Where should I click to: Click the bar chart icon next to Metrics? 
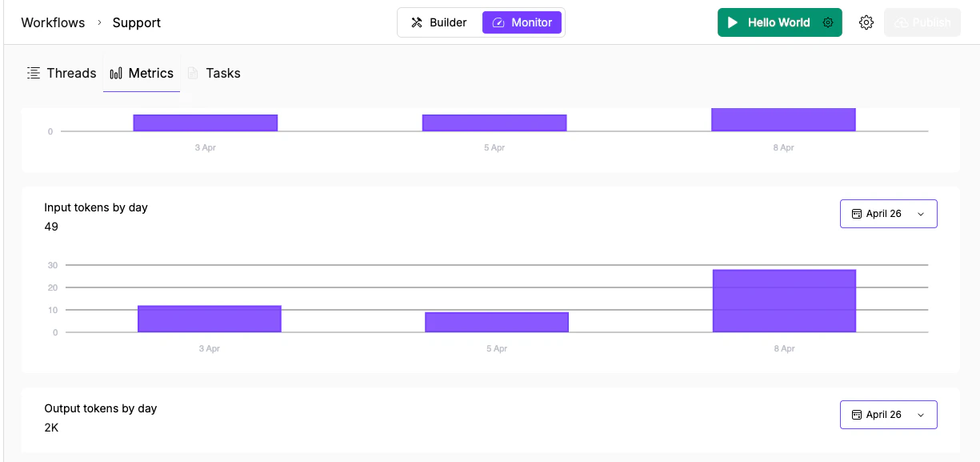114,72
